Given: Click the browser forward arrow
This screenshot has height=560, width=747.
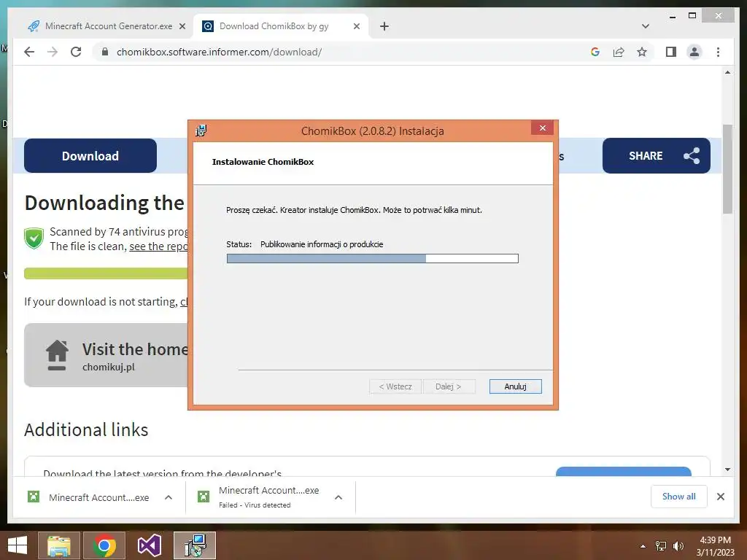Looking at the screenshot, I should pos(53,52).
